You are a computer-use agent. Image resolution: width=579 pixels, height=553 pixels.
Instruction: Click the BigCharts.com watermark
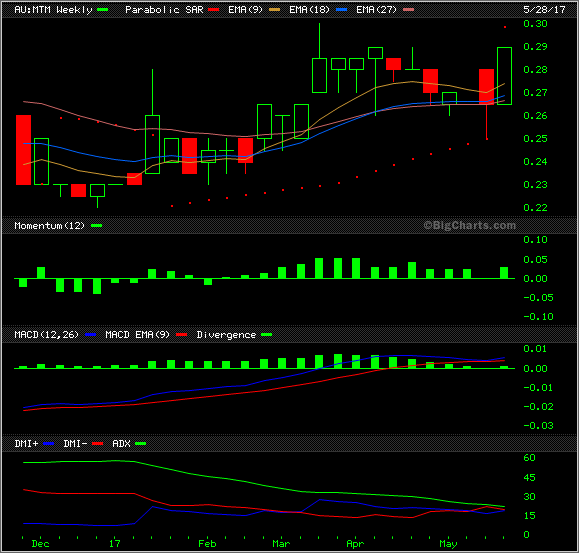tap(470, 225)
